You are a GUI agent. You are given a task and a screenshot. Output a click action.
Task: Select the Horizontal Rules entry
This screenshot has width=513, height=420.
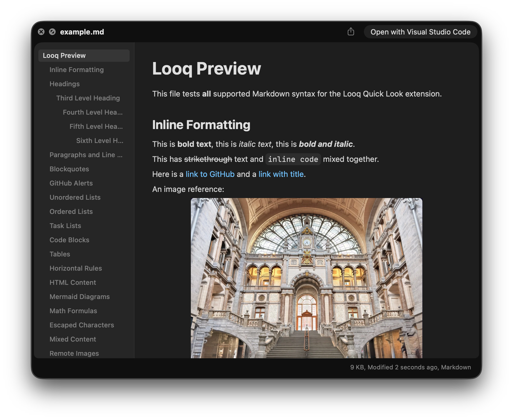pyautogui.click(x=75, y=268)
